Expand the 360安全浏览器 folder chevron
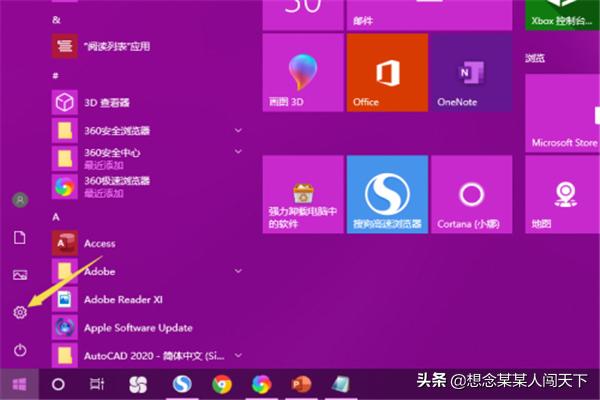 [x=238, y=131]
